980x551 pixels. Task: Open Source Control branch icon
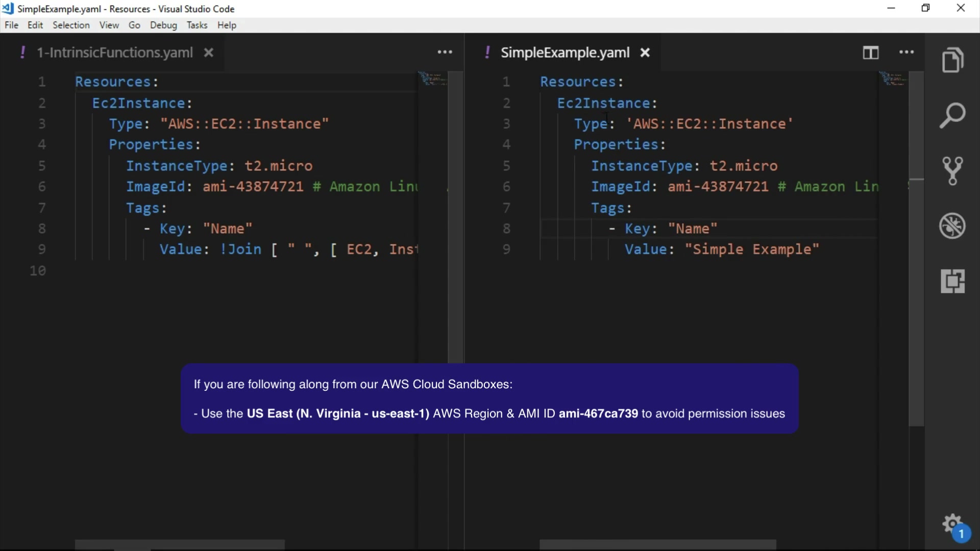pyautogui.click(x=952, y=170)
